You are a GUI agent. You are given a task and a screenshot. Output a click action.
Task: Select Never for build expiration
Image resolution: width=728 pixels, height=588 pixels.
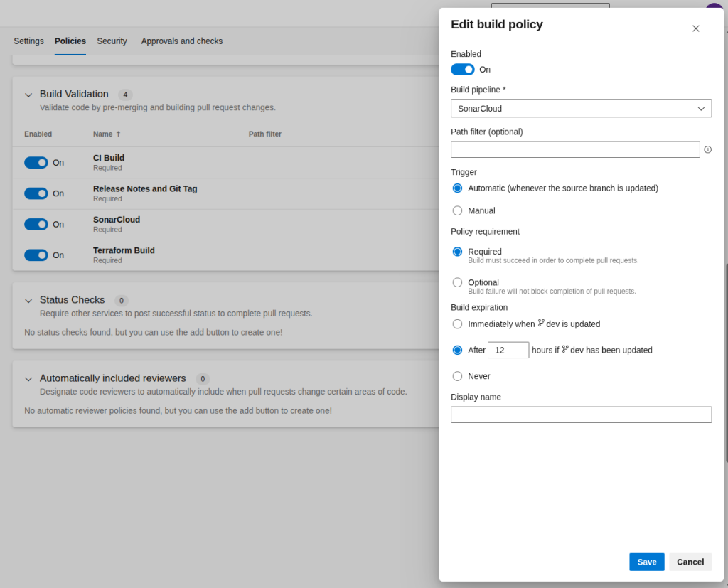point(457,376)
